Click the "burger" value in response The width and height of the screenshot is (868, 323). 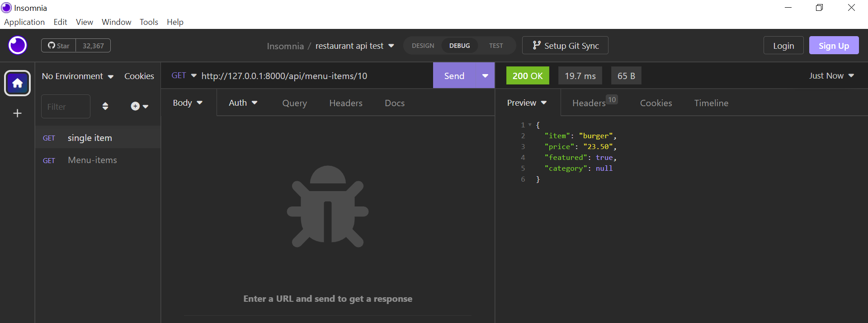[x=595, y=136]
